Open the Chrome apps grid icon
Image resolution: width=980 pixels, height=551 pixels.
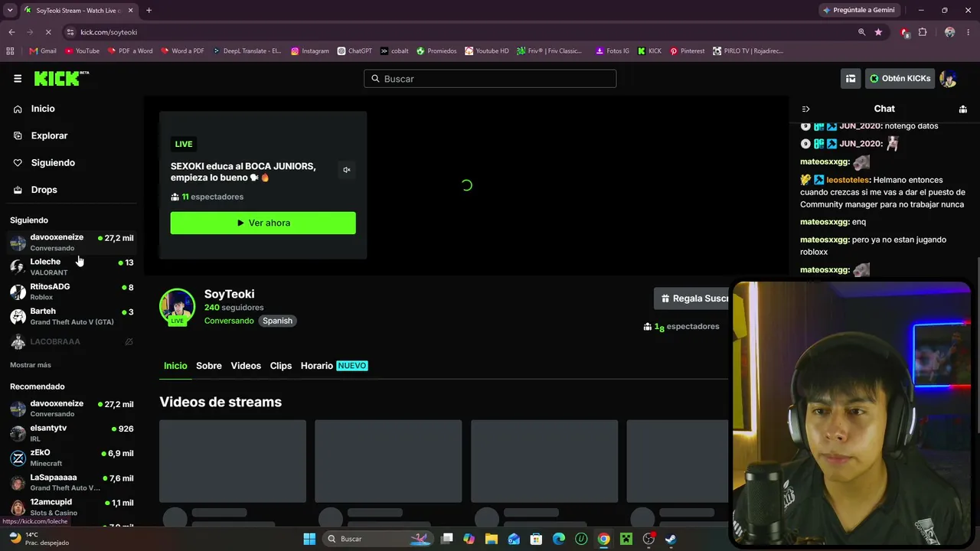(10, 51)
